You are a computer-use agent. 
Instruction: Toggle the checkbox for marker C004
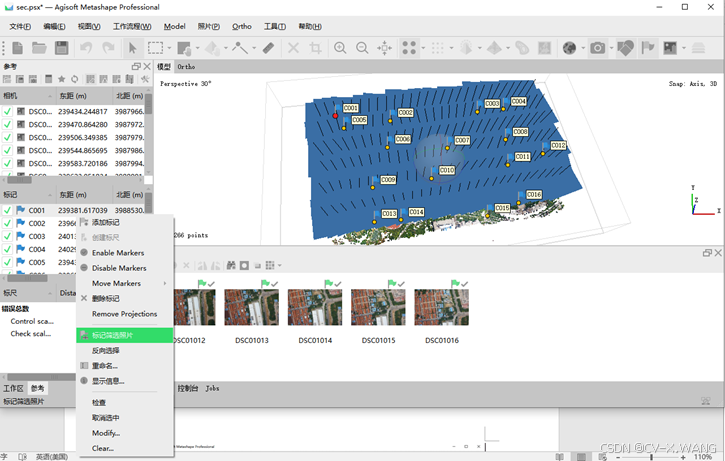[8, 250]
